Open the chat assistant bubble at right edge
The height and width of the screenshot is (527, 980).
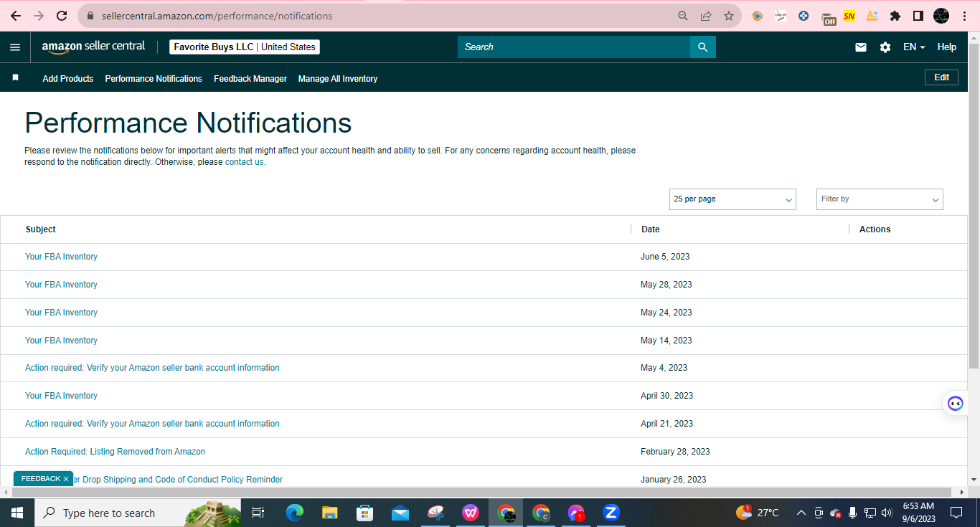point(956,403)
